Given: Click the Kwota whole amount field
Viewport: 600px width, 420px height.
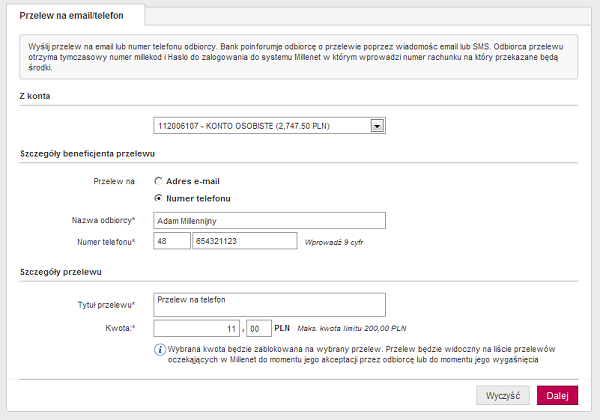Looking at the screenshot, I should pos(196,329).
